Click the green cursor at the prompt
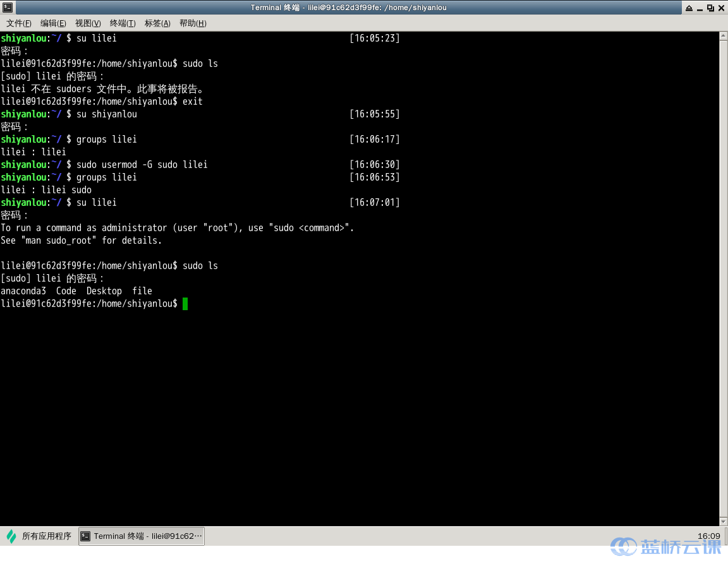 click(x=185, y=304)
